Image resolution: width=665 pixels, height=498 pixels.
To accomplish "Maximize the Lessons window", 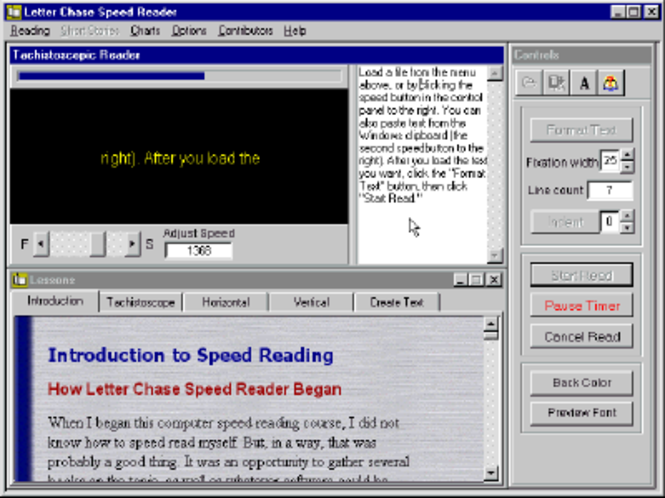I will point(476,280).
